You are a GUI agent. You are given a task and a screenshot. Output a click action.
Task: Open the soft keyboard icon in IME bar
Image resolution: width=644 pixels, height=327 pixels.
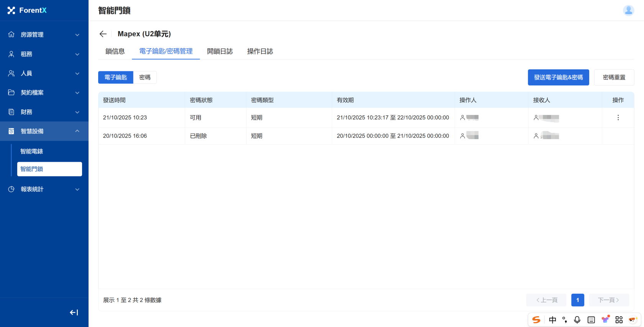591,320
